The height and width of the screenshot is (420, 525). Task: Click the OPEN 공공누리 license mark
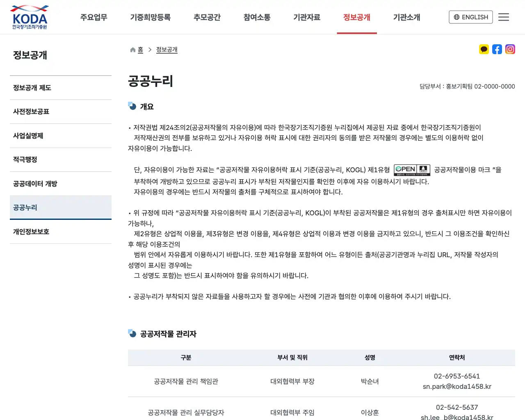pos(412,169)
